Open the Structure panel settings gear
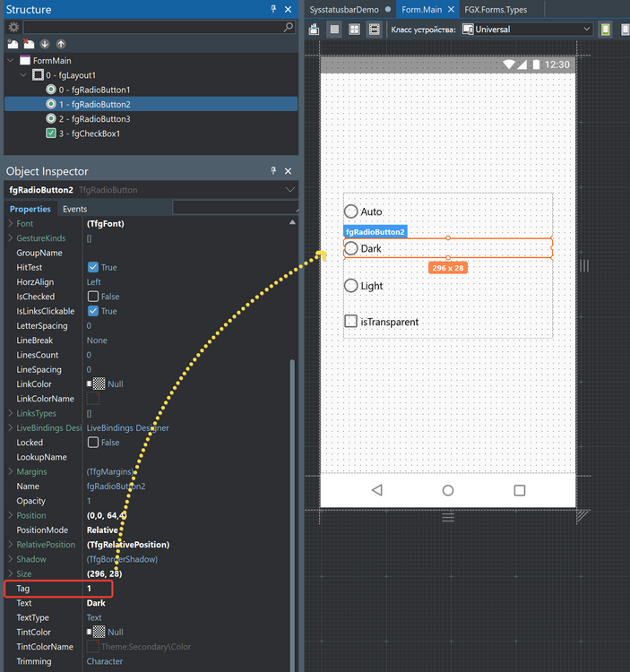 [x=13, y=28]
